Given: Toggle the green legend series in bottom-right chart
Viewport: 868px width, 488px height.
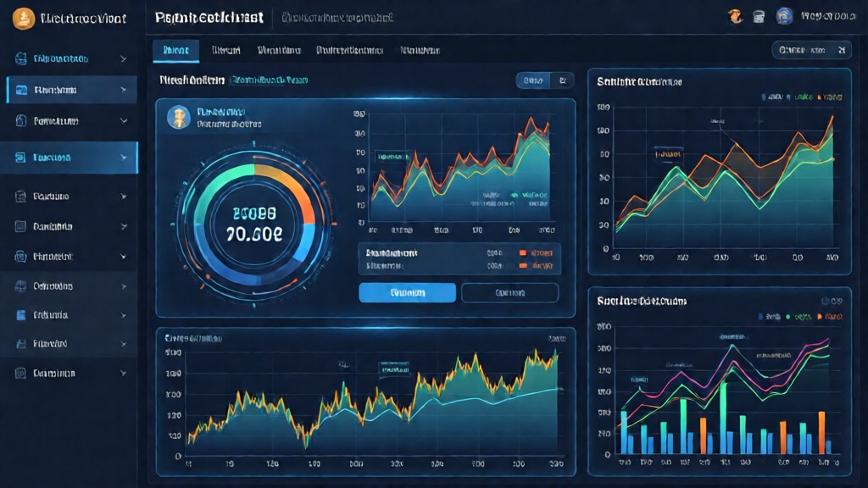Looking at the screenshot, I should [798, 317].
